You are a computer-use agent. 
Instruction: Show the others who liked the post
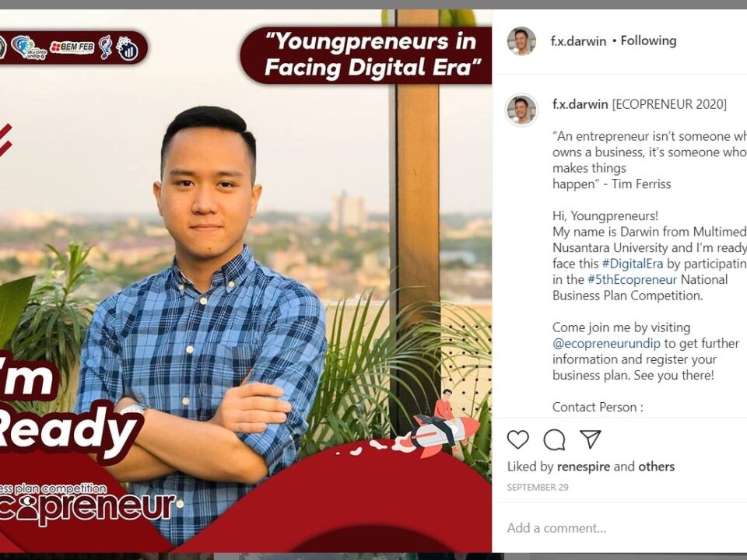pyautogui.click(x=656, y=467)
